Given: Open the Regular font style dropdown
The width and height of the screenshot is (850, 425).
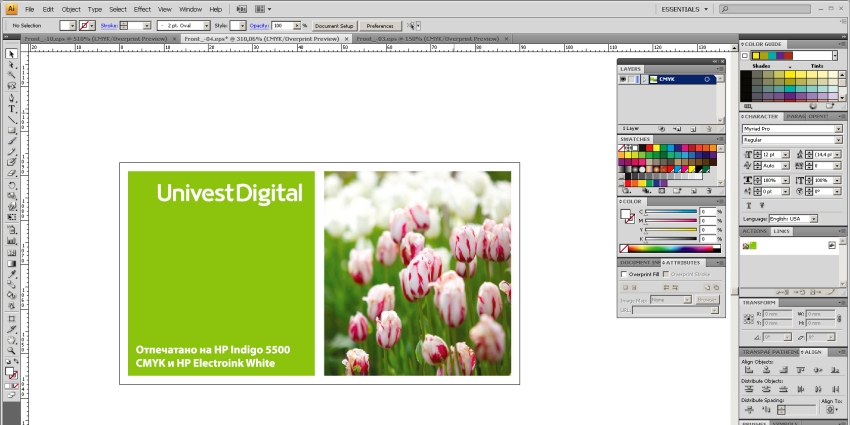Looking at the screenshot, I should point(838,140).
